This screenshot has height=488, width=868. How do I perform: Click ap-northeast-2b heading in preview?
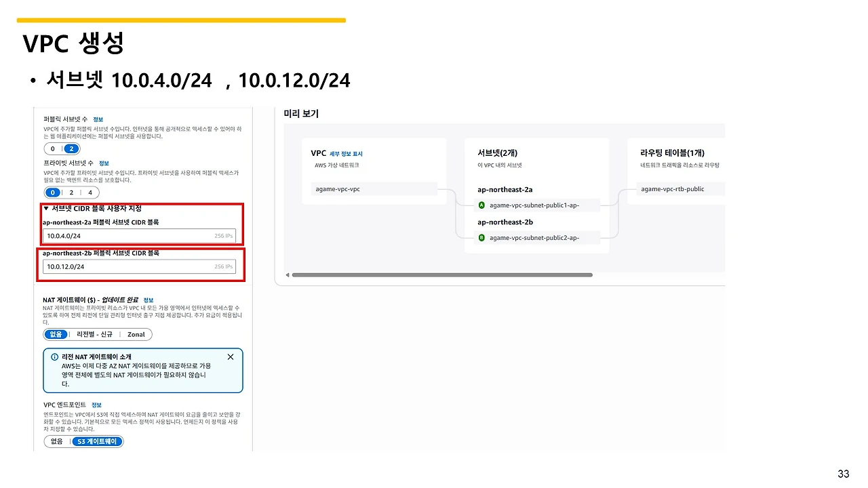point(505,222)
